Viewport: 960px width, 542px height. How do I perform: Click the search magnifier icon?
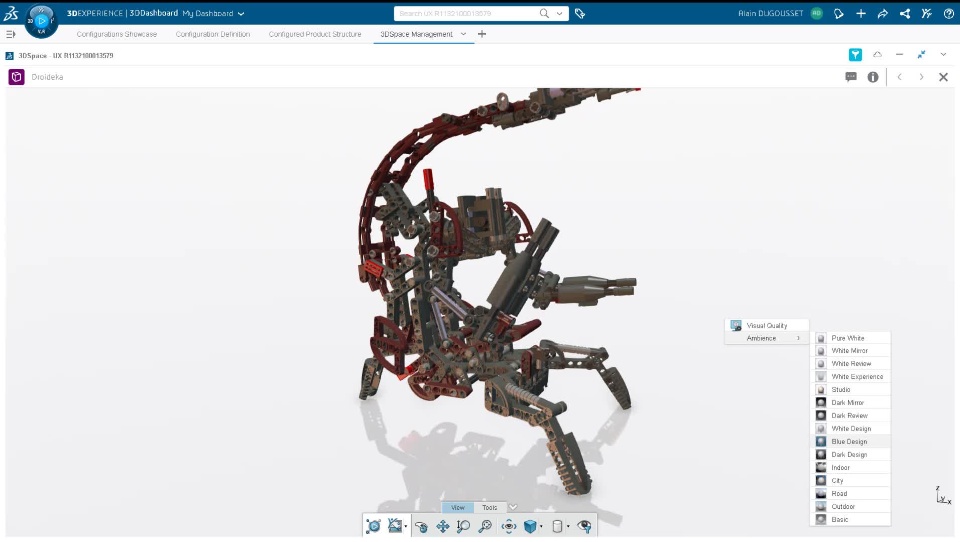pyautogui.click(x=544, y=13)
